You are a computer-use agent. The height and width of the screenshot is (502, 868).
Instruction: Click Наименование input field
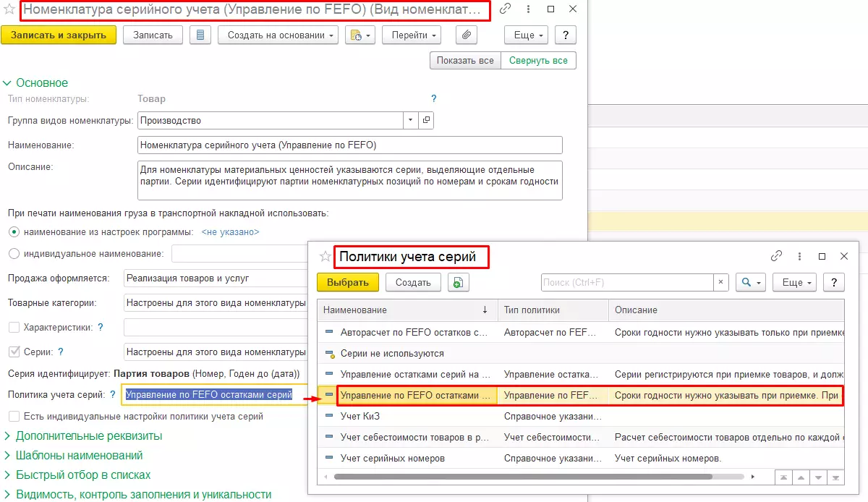pos(349,145)
